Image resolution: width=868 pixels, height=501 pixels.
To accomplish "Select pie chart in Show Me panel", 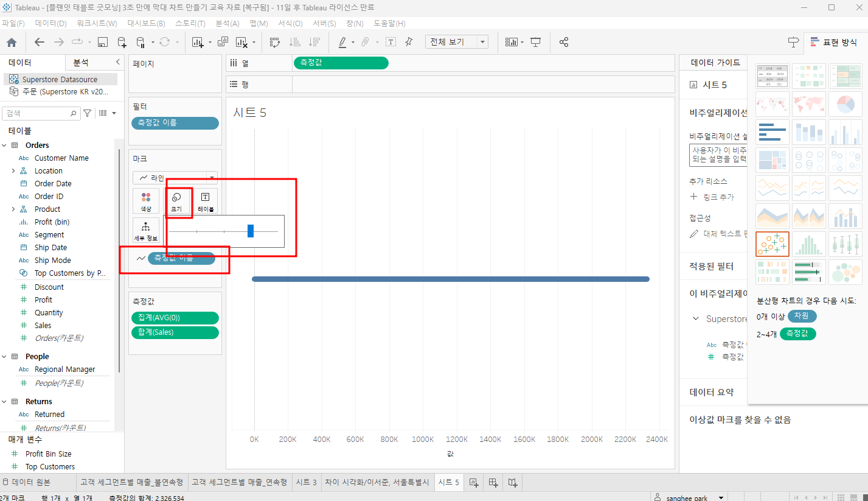I will (x=845, y=104).
